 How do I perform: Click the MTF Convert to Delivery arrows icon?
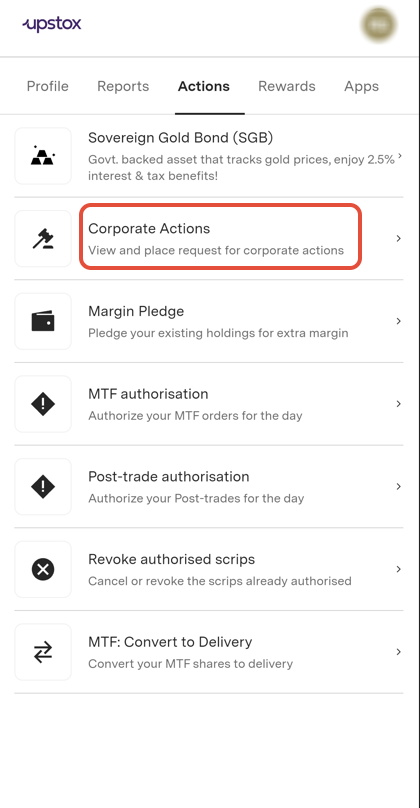(x=43, y=652)
